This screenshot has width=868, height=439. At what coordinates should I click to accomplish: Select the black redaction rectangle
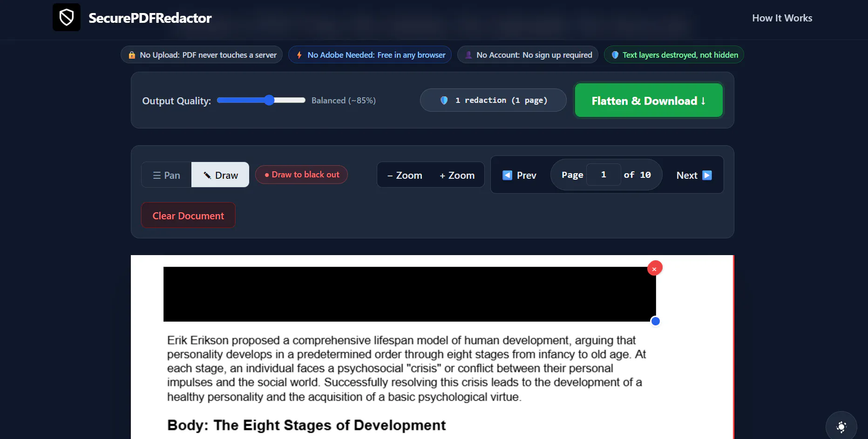(x=409, y=294)
